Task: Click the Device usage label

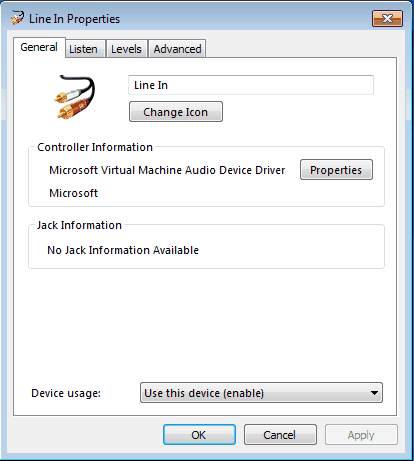Action: [66, 393]
